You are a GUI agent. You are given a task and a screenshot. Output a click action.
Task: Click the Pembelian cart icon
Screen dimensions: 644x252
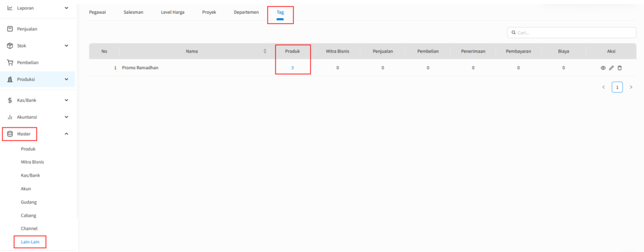[x=10, y=62]
